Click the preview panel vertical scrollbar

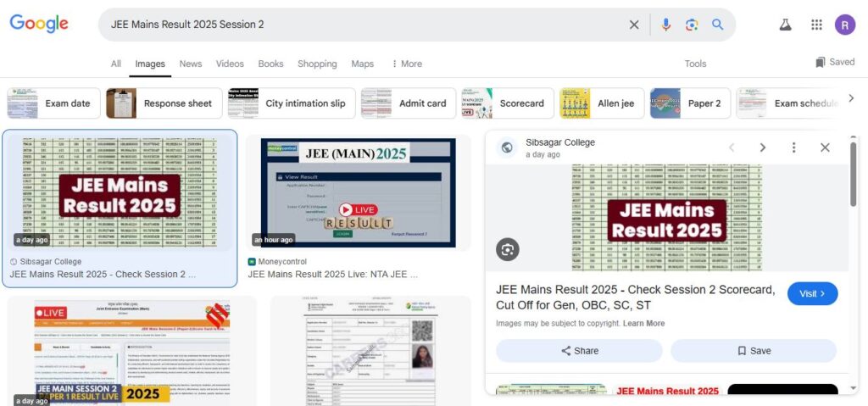click(x=853, y=175)
